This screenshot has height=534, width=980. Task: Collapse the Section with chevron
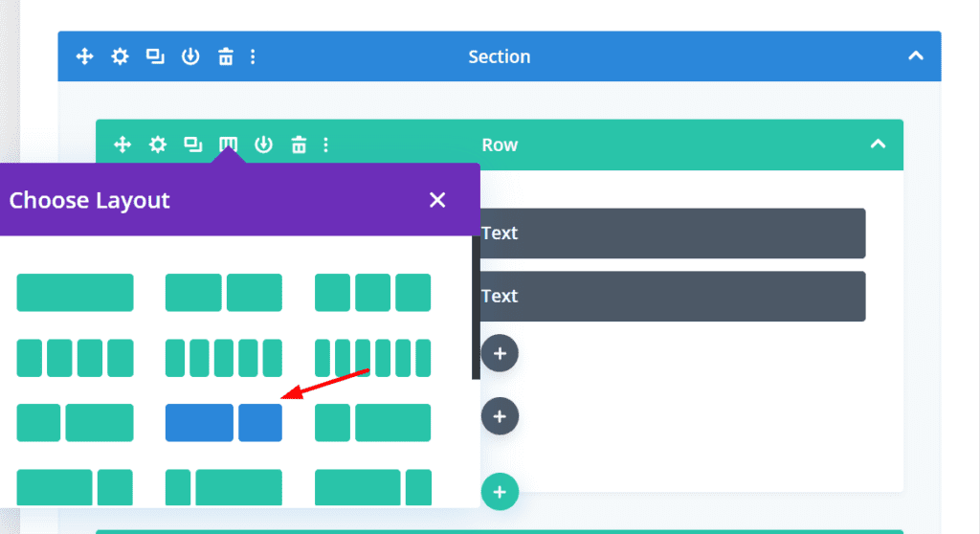[x=916, y=56]
